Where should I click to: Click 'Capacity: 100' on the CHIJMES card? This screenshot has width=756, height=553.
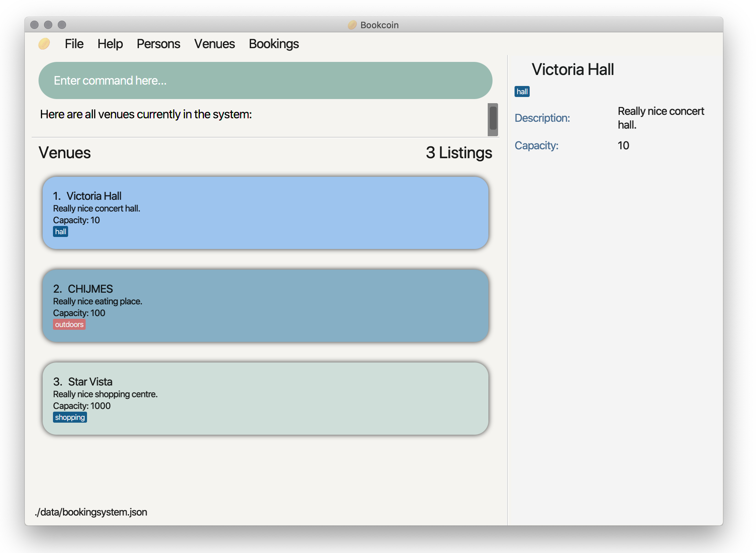click(x=79, y=313)
